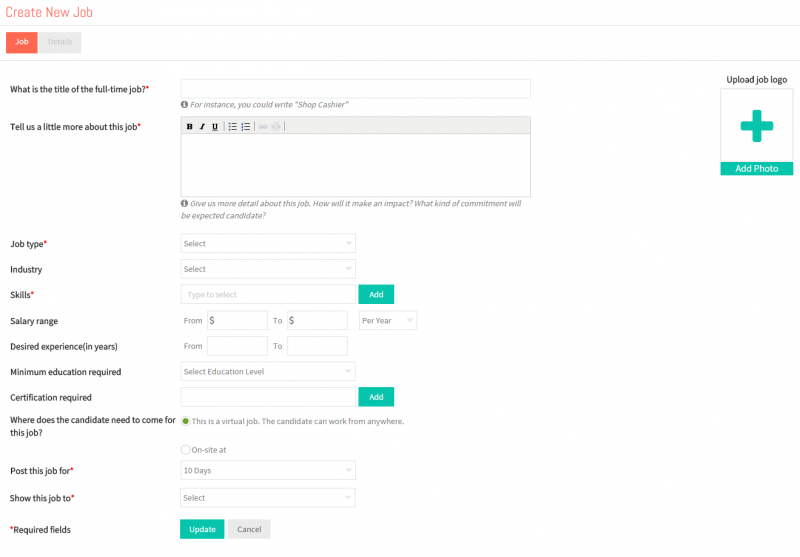Screen dimensions: 800x557
Task: Click the Update button
Action: 202,529
